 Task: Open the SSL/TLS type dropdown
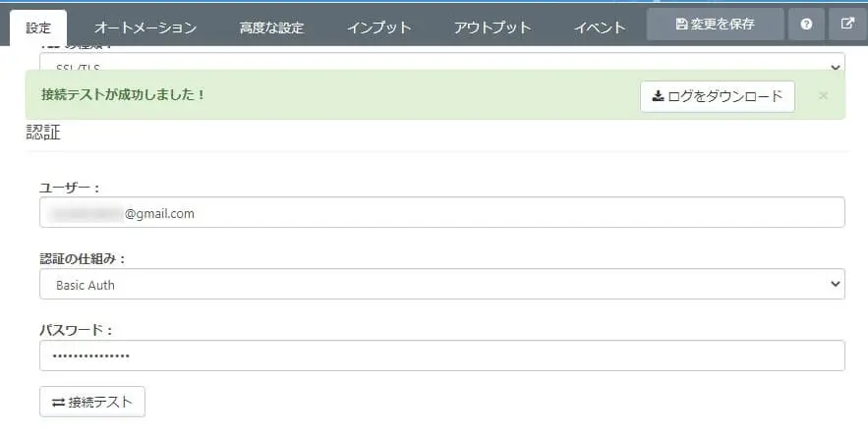point(442,63)
